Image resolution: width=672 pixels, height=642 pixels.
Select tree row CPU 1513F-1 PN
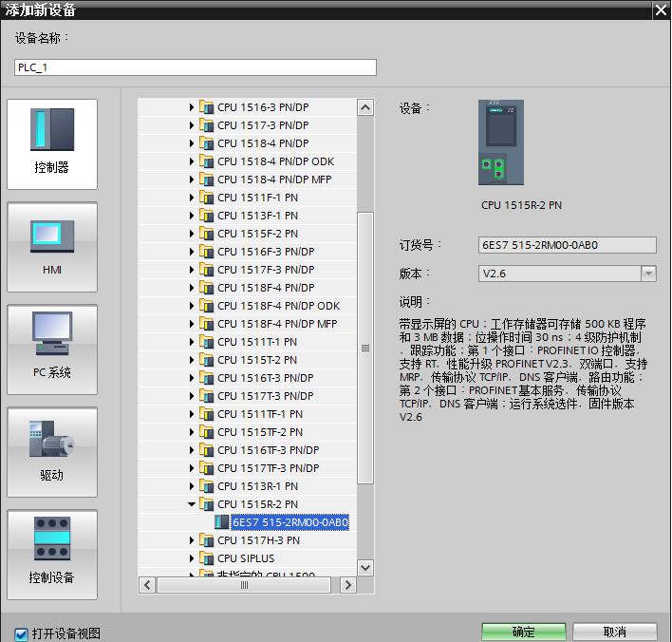point(248,216)
